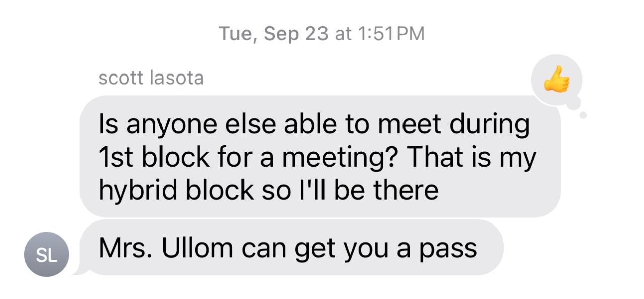Click the word pass in second message
Image resolution: width=644 pixels, height=299 pixels.
point(451,248)
